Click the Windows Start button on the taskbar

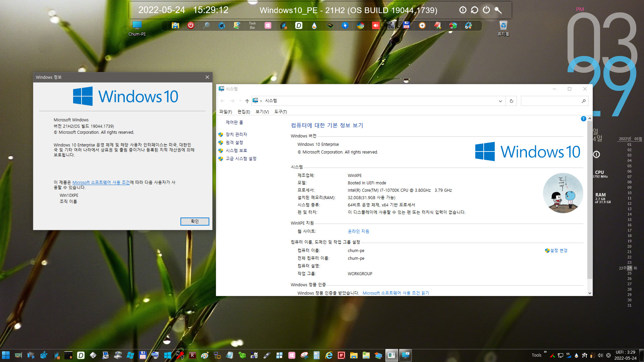point(6,355)
